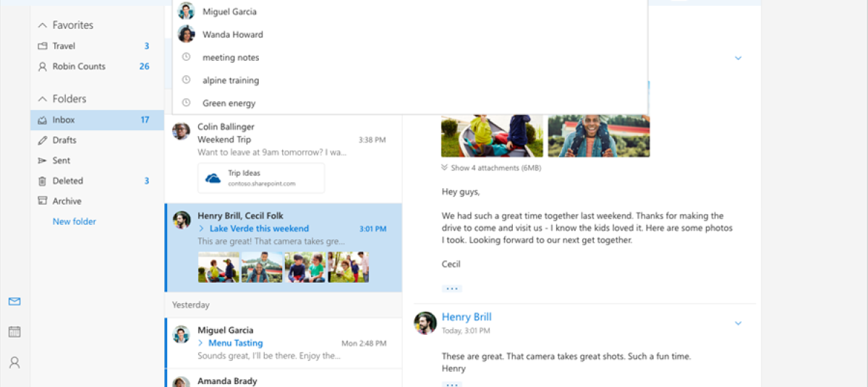Open first photo thumbnail in Lake Verde email

coord(218,267)
